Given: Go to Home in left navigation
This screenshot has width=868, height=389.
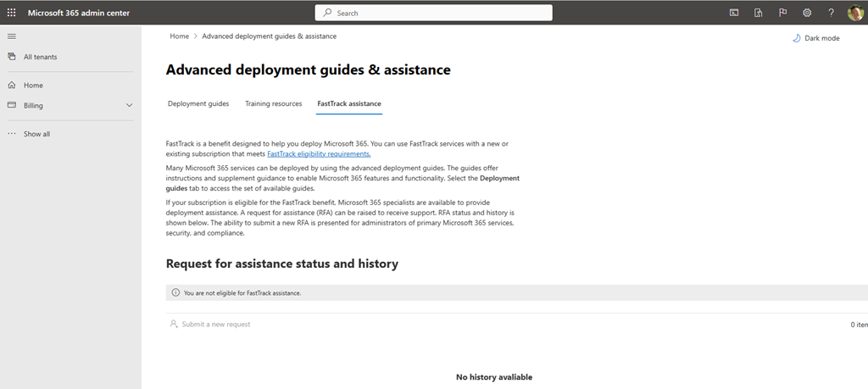Looking at the screenshot, I should (33, 86).
